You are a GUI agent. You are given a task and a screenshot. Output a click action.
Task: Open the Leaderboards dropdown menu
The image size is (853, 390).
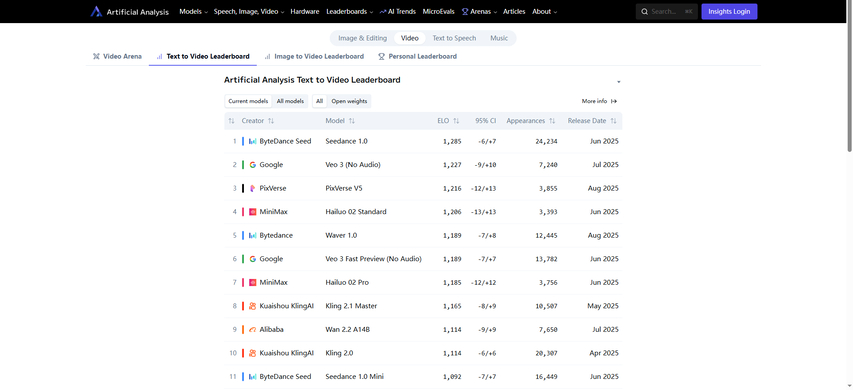[x=350, y=11]
